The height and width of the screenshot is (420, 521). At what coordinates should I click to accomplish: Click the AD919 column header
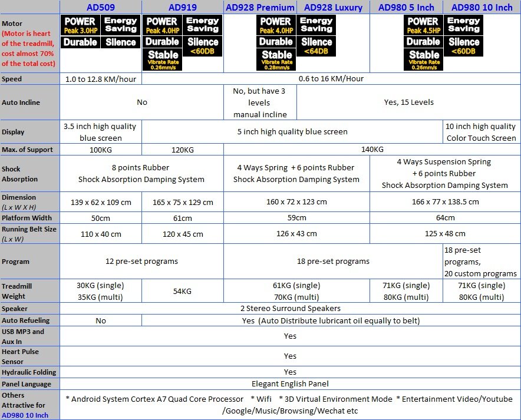(183, 7)
